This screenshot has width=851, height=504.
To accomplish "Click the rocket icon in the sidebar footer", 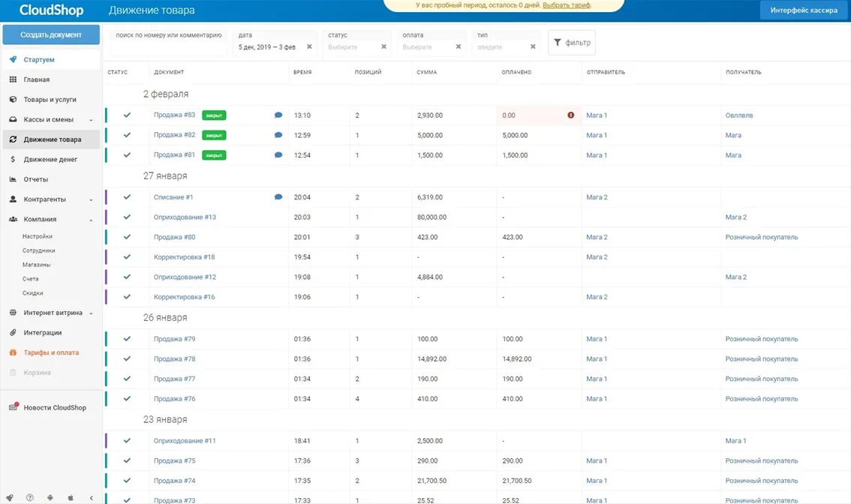I will coord(10,497).
